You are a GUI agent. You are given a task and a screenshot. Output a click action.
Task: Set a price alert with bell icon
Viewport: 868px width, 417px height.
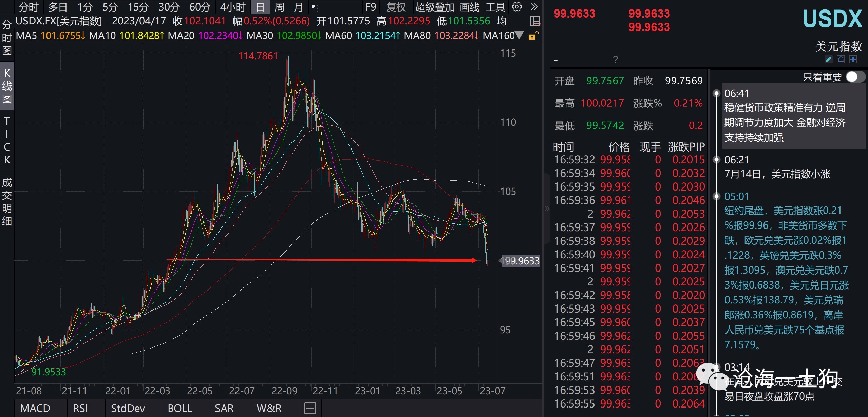tap(841, 60)
